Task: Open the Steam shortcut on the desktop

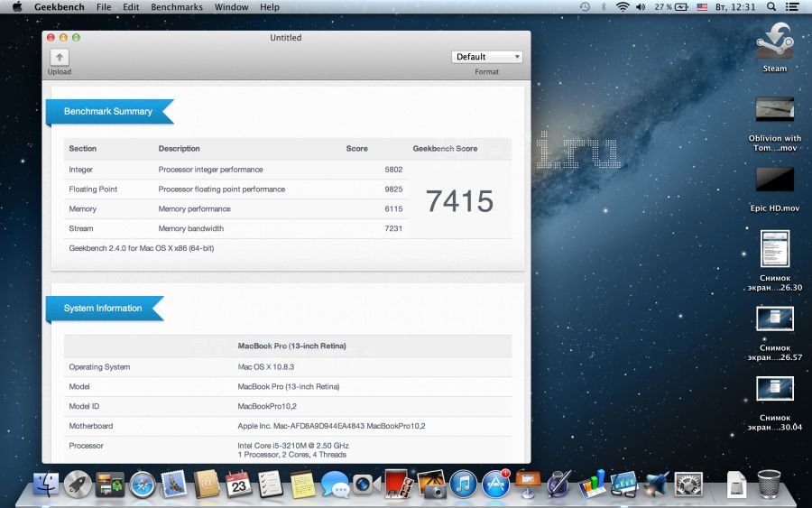Action: (x=774, y=45)
